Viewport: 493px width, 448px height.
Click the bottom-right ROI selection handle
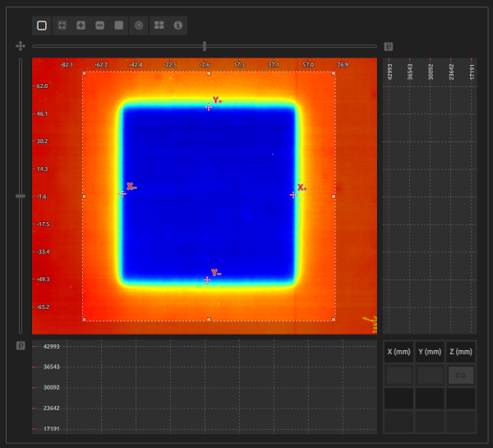pos(334,319)
